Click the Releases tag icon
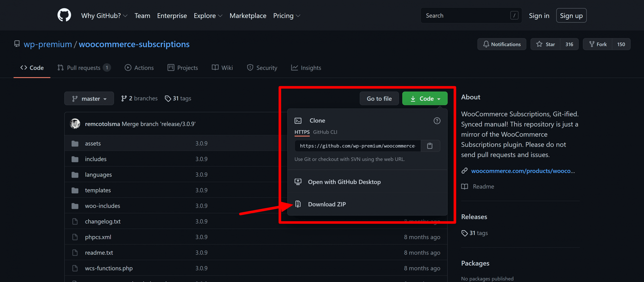This screenshot has height=282, width=644. click(465, 233)
